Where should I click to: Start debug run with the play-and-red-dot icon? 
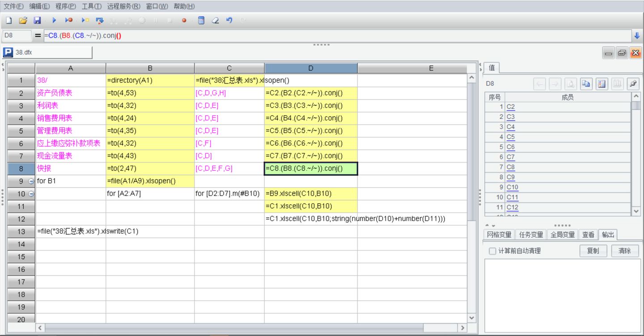coord(68,21)
